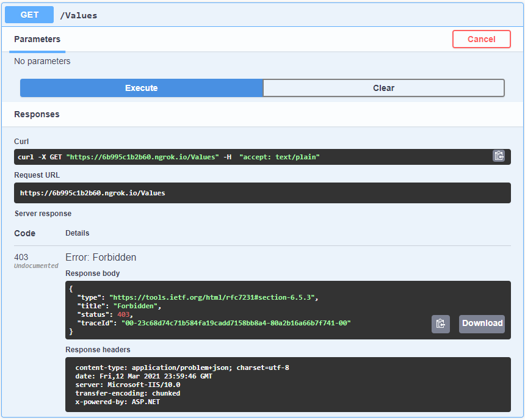Click the Details column header
This screenshot has width=525, height=420.
pos(78,233)
